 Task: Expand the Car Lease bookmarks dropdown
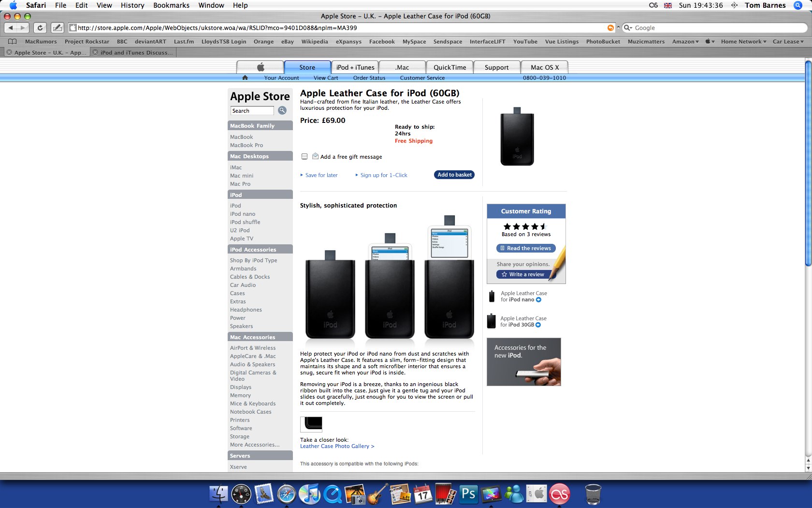coord(788,42)
